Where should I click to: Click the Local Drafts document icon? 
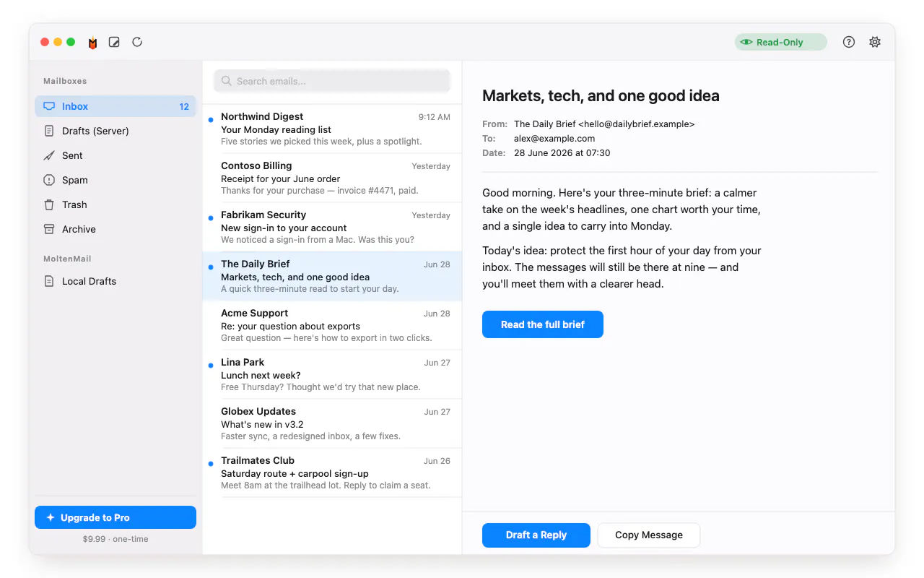[49, 281]
